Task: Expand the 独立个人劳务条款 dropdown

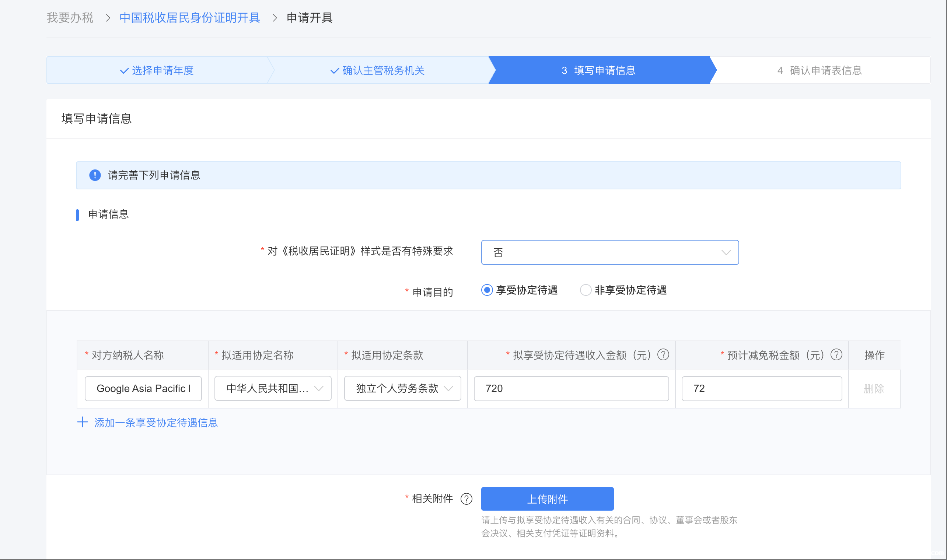Action: pos(402,388)
